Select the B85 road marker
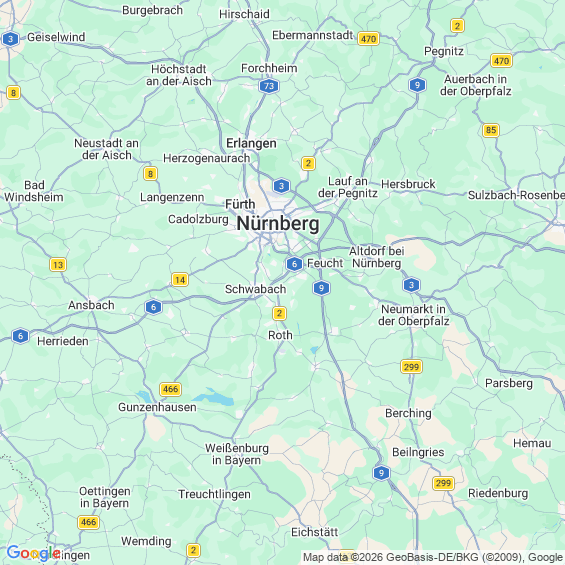 tap(490, 130)
